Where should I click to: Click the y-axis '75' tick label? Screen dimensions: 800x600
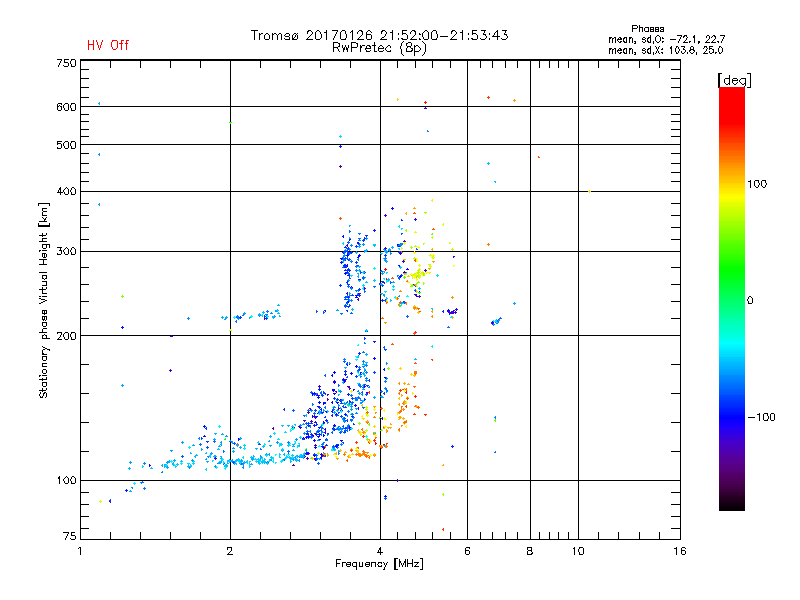[70, 536]
